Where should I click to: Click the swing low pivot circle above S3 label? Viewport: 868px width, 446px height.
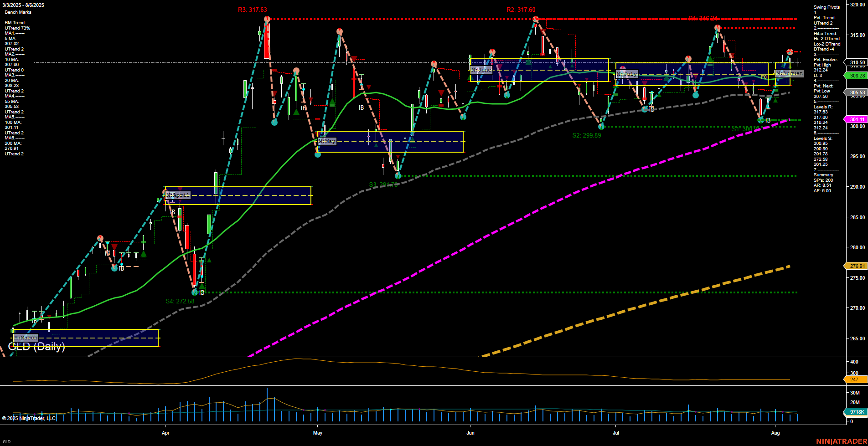[398, 175]
